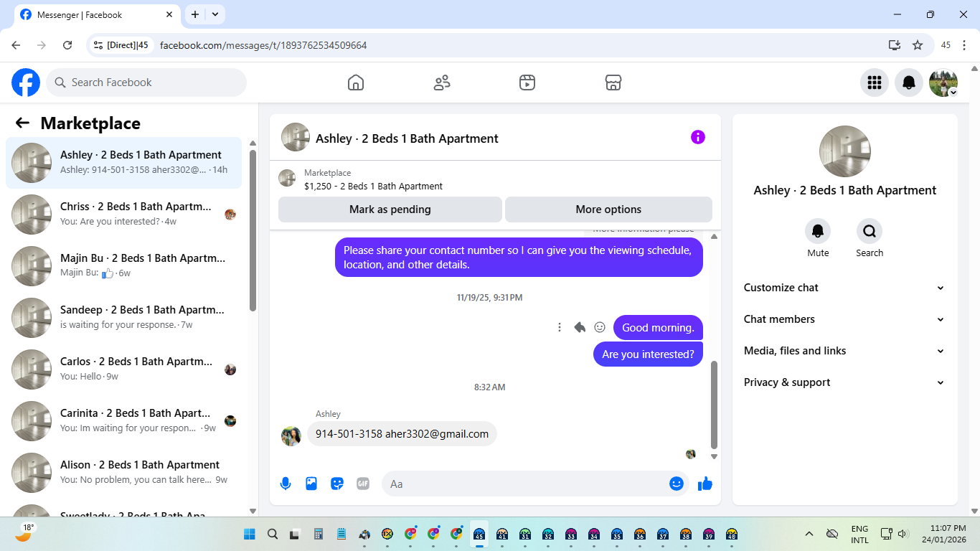Click More options button
This screenshot has width=980, height=551.
click(608, 209)
